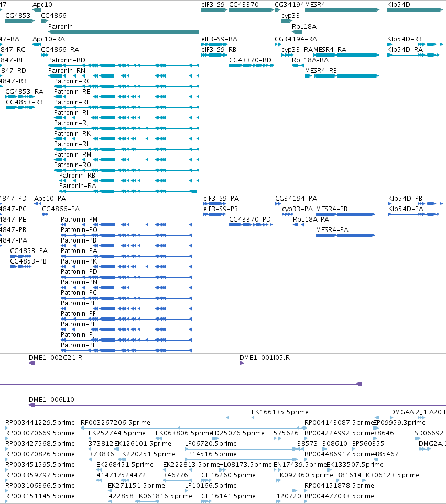Screen dimensions: 446x504
Task: Click protein label eIF3-S9-PA
Action: tap(221, 199)
